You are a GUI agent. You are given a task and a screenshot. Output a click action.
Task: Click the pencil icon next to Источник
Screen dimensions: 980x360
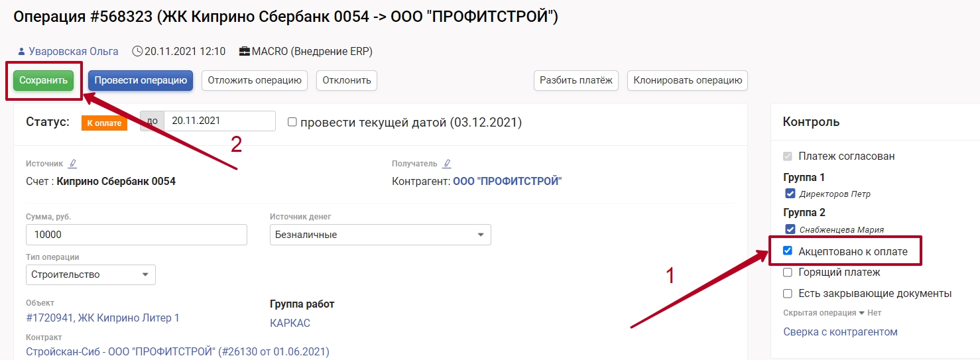tap(73, 164)
